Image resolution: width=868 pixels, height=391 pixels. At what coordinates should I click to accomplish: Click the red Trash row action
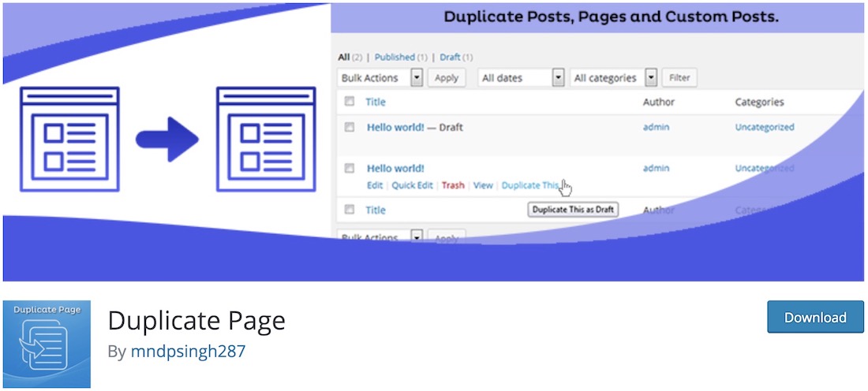coord(453,185)
